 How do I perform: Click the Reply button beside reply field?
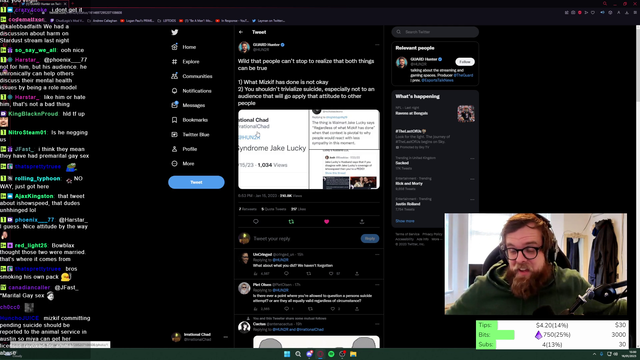(x=370, y=238)
